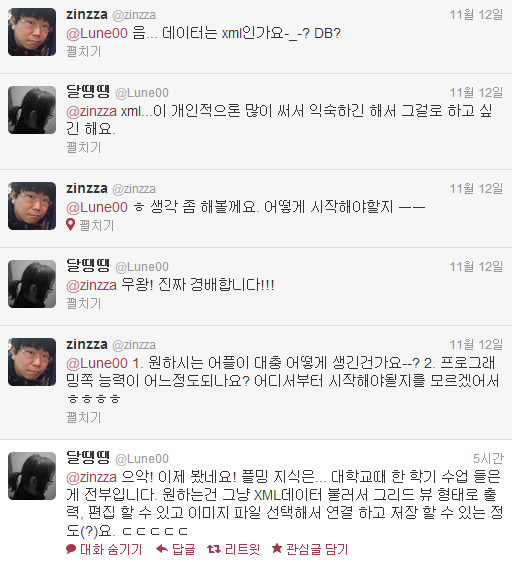Expand zinzza's tweet ending with ㅎㅎㅎㅎ
This screenshot has height=571, width=512.
tap(84, 417)
